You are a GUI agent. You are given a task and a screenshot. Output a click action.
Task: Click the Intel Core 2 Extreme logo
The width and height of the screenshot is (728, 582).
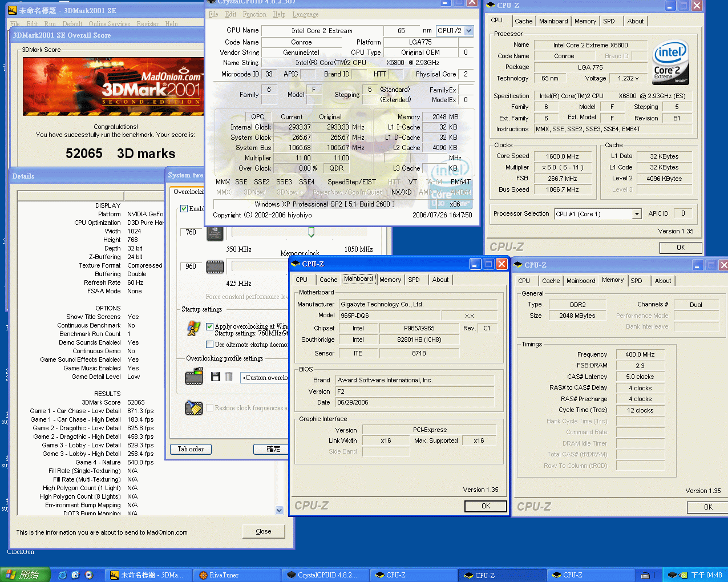click(670, 62)
